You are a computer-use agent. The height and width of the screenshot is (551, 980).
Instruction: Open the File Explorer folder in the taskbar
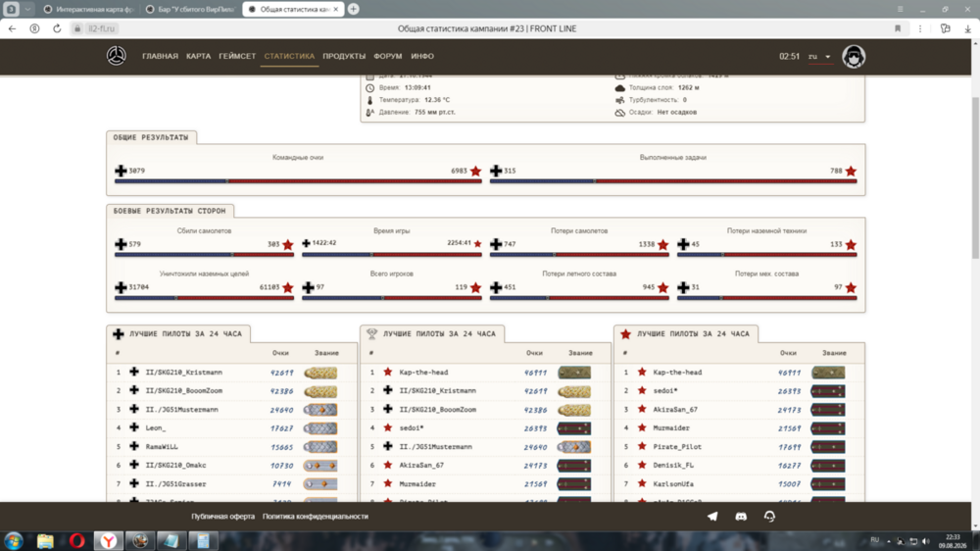45,540
